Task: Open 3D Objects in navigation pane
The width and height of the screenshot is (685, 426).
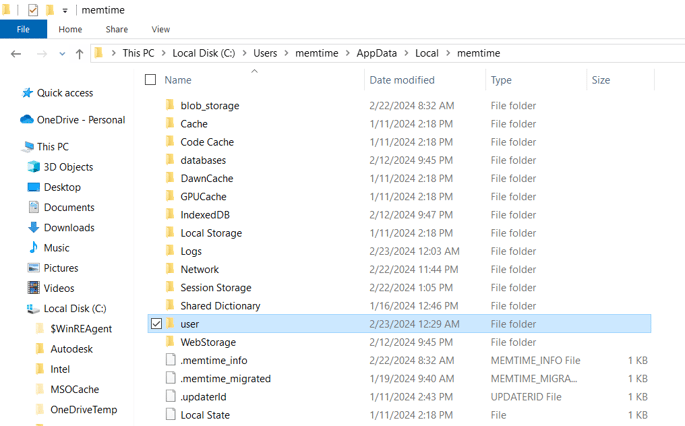Action: (60, 167)
